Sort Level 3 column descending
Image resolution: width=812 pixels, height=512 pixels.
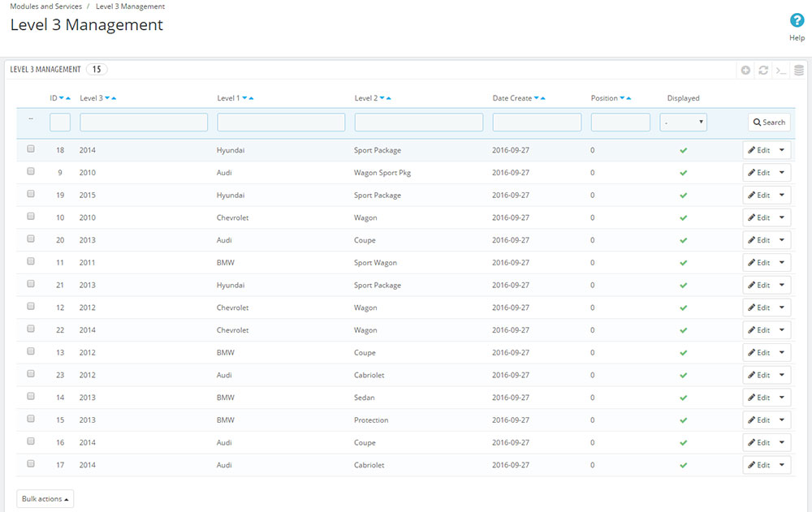[x=107, y=98]
